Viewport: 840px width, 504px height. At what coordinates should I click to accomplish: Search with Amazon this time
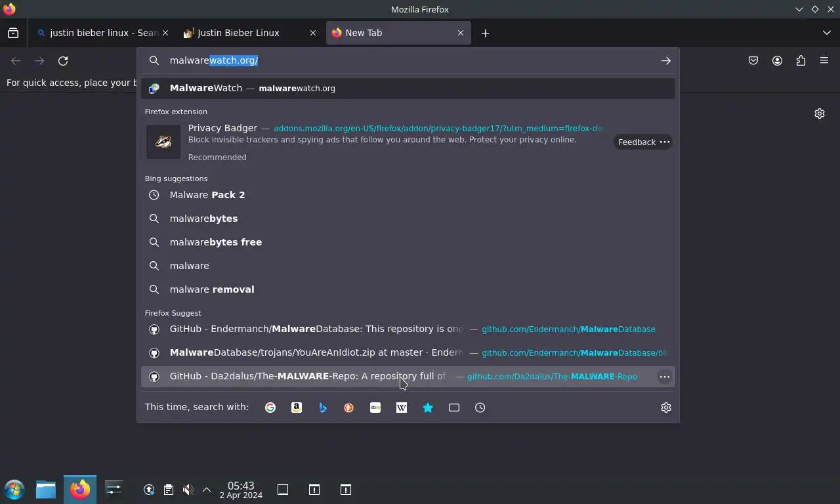(297, 408)
